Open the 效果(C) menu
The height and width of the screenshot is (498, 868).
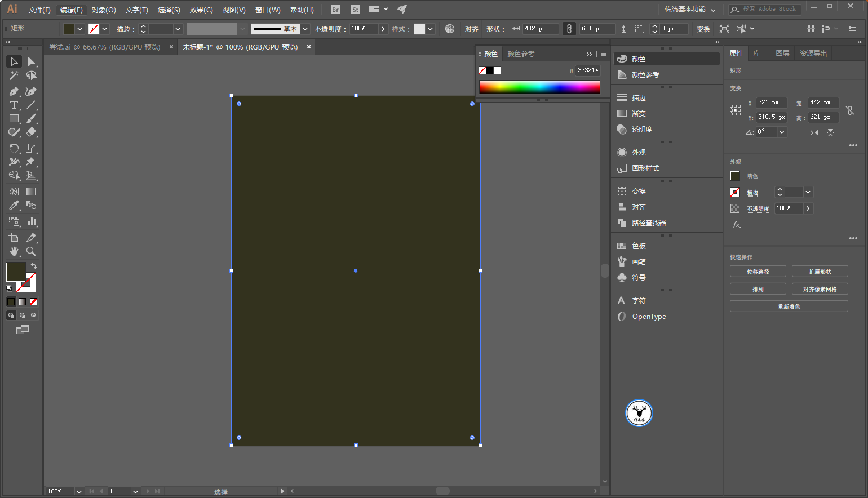coord(201,10)
